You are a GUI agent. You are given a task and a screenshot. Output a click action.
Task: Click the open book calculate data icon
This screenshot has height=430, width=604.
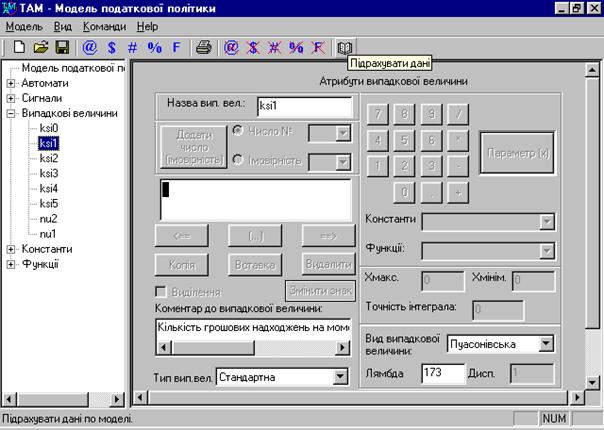(x=345, y=47)
